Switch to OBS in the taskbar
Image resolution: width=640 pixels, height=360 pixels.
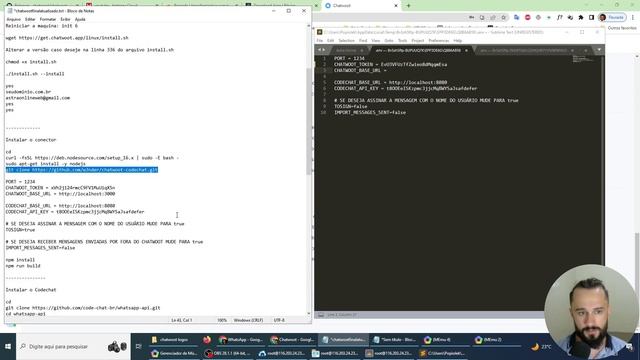point(228,353)
